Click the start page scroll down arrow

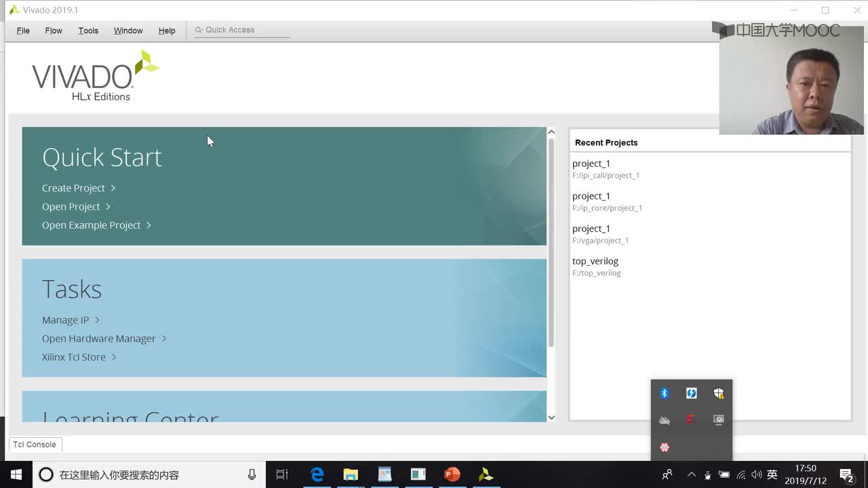(x=551, y=418)
